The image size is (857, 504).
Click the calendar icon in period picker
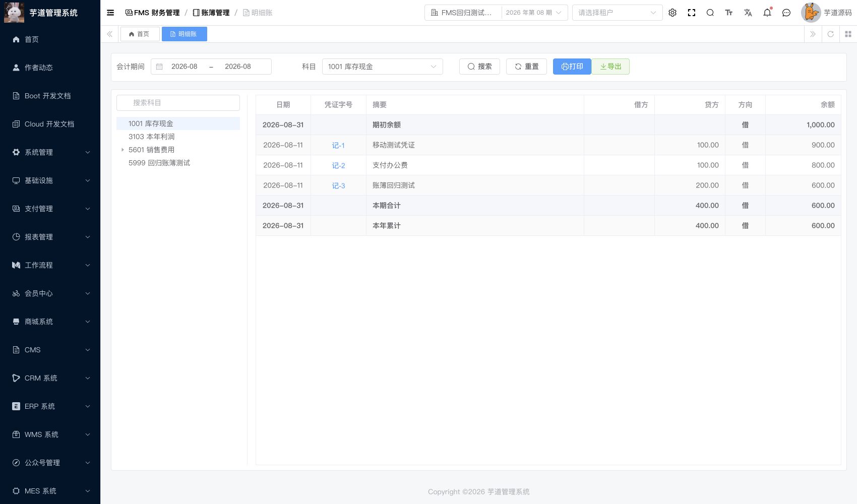coord(159,67)
